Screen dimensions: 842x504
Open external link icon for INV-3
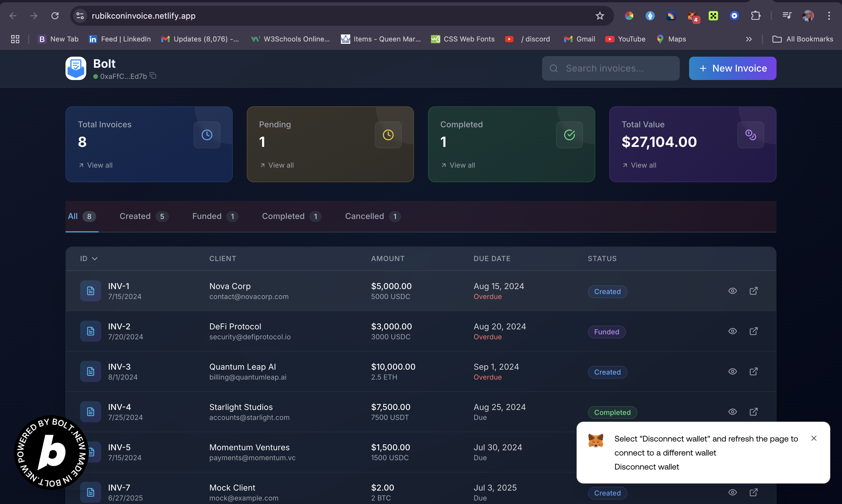click(x=753, y=371)
